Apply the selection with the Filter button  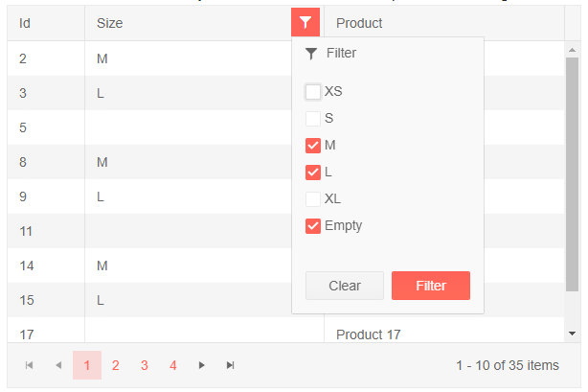click(x=430, y=286)
